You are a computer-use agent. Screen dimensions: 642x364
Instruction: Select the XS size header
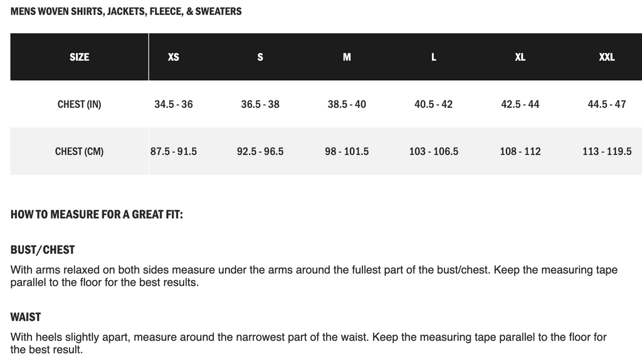(x=174, y=57)
